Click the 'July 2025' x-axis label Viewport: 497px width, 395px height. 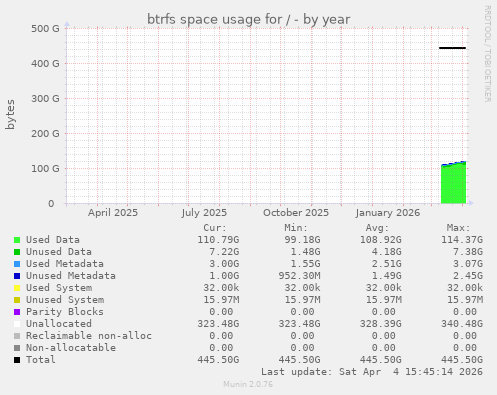point(204,213)
